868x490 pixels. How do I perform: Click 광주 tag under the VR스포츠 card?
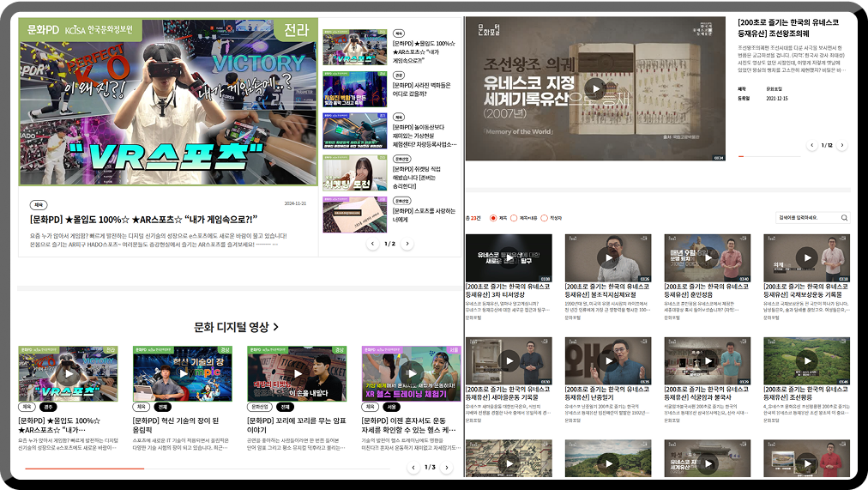48,407
